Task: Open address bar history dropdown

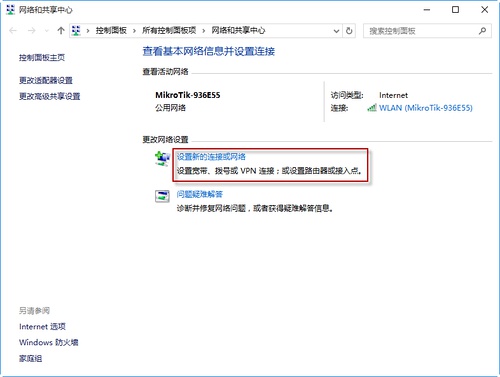Action: click(336, 31)
